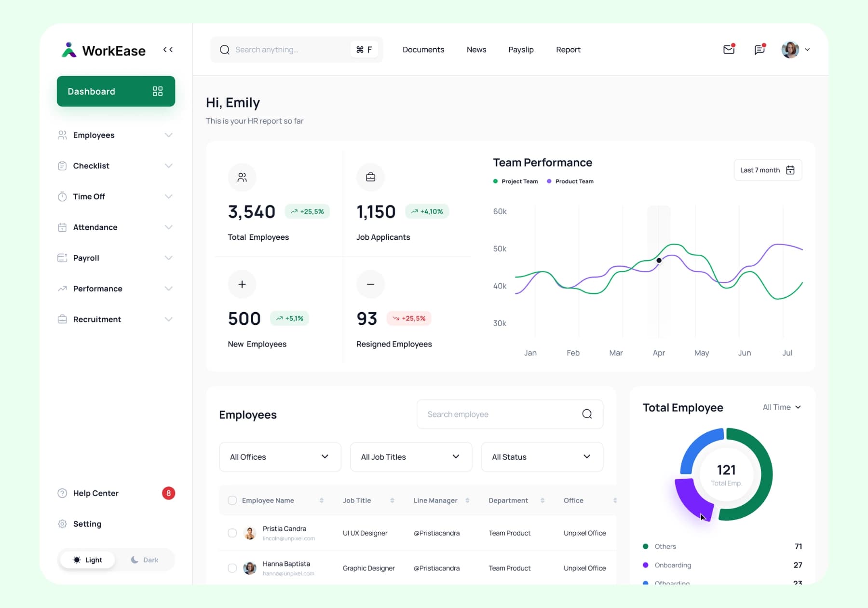Open the All Status filter dropdown
The image size is (868, 608).
coord(542,457)
